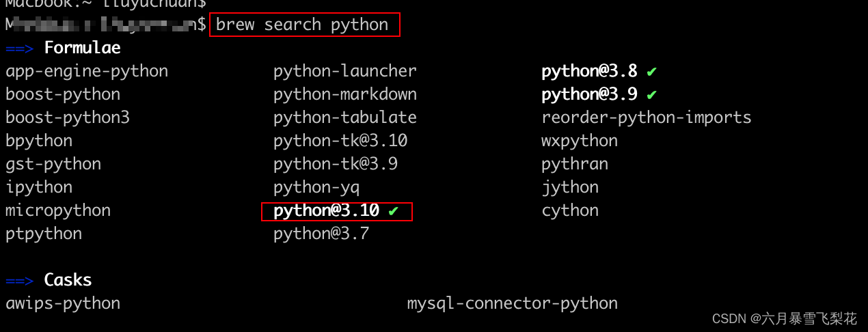Click the CSDN author watermark text

tap(784, 318)
